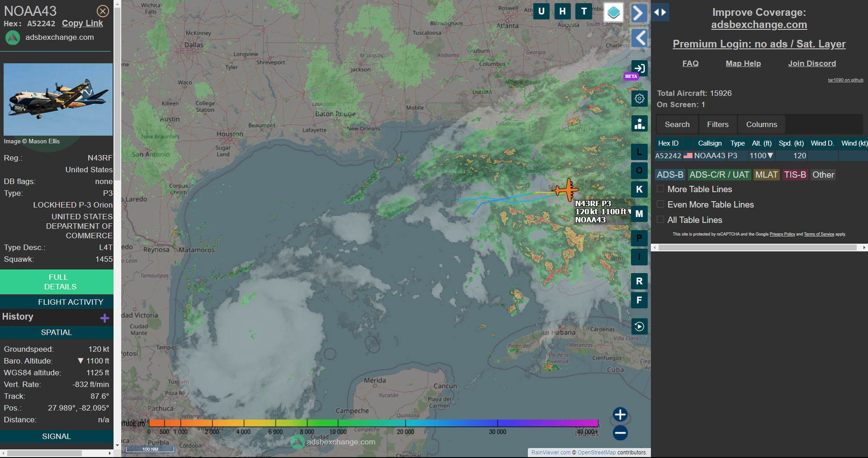
Task: Enable All Table Lines checkbox
Action: coord(660,220)
